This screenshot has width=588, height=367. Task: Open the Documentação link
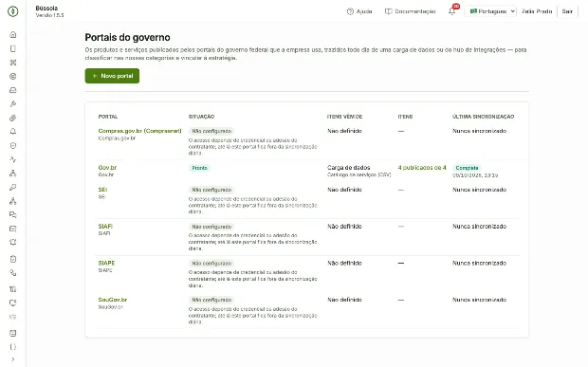pos(411,11)
